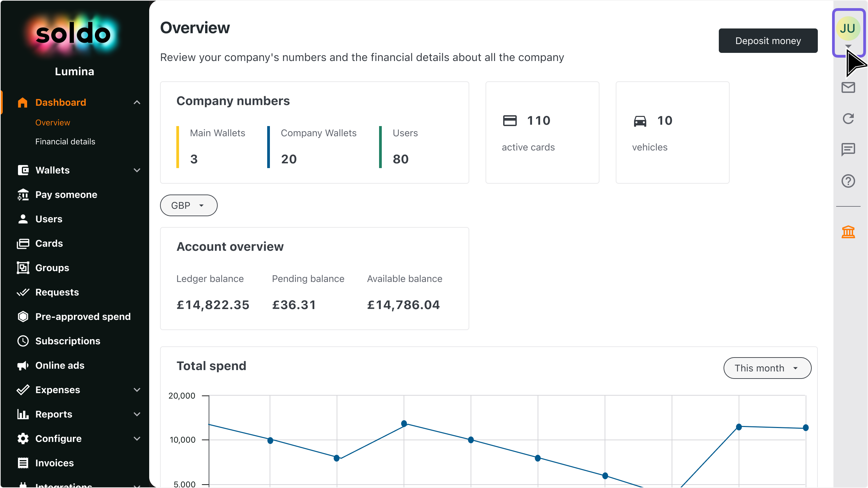Open the Subscriptions menu item

pos(68,341)
